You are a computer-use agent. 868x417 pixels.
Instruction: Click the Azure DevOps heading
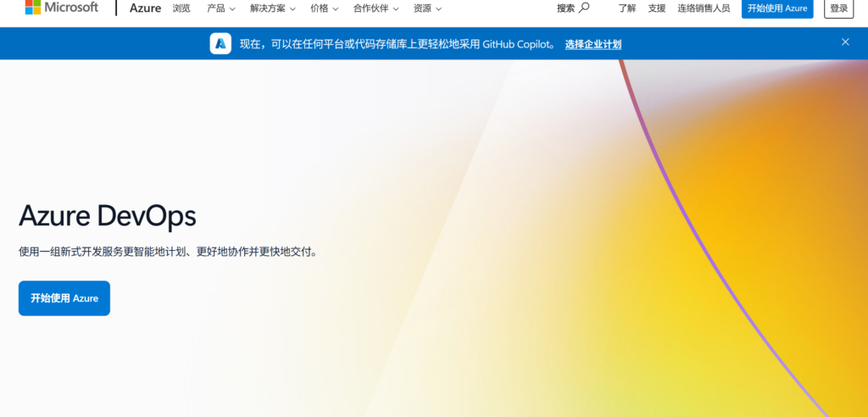click(x=108, y=216)
